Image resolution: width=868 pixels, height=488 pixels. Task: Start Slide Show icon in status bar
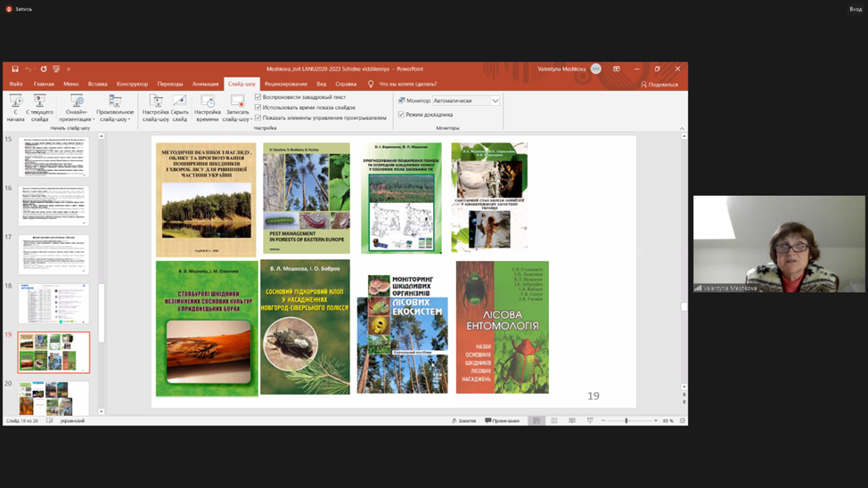[590, 421]
